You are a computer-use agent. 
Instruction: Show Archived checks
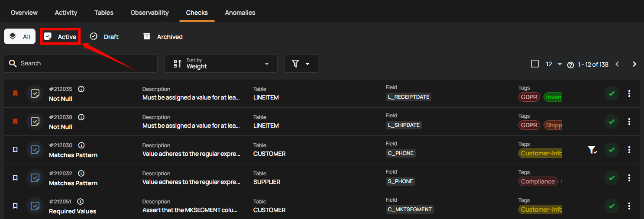tap(163, 37)
